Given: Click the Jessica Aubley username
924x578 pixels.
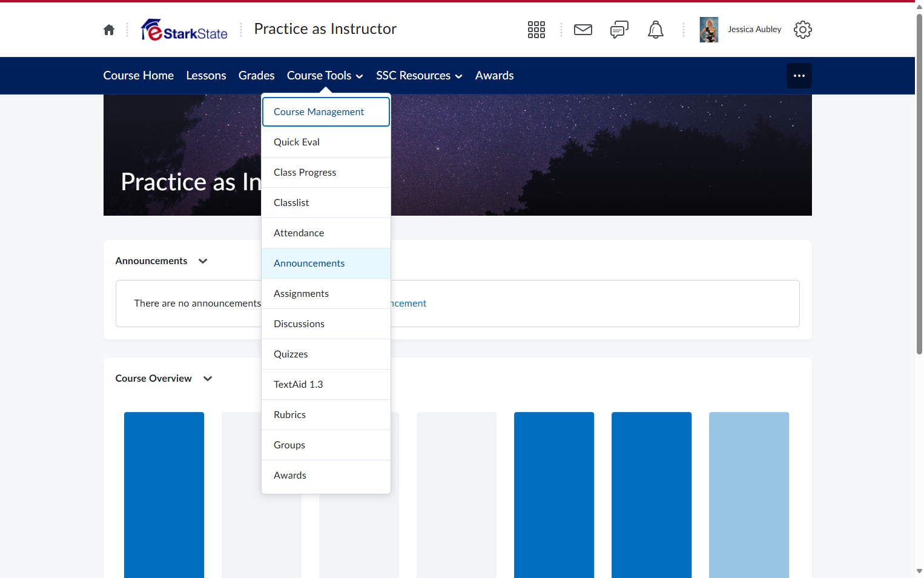Looking at the screenshot, I should tap(754, 30).
